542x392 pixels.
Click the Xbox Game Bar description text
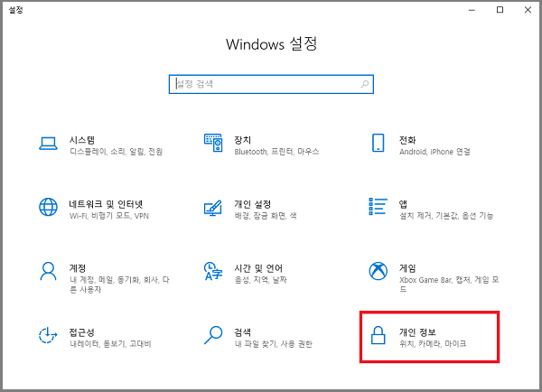pos(449,285)
